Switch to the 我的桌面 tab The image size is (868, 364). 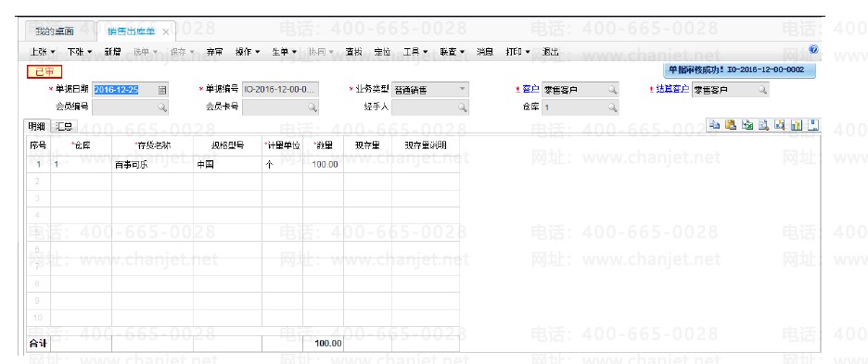point(54,31)
